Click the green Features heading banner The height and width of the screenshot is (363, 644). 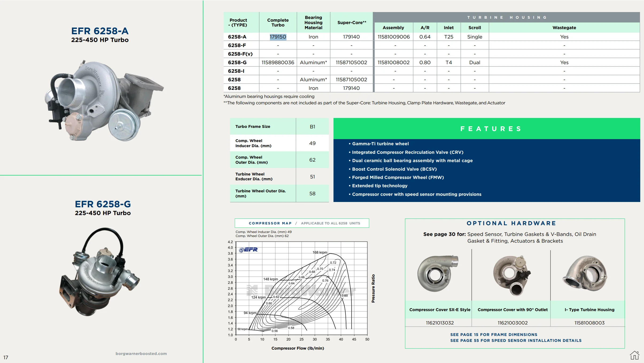(487, 129)
